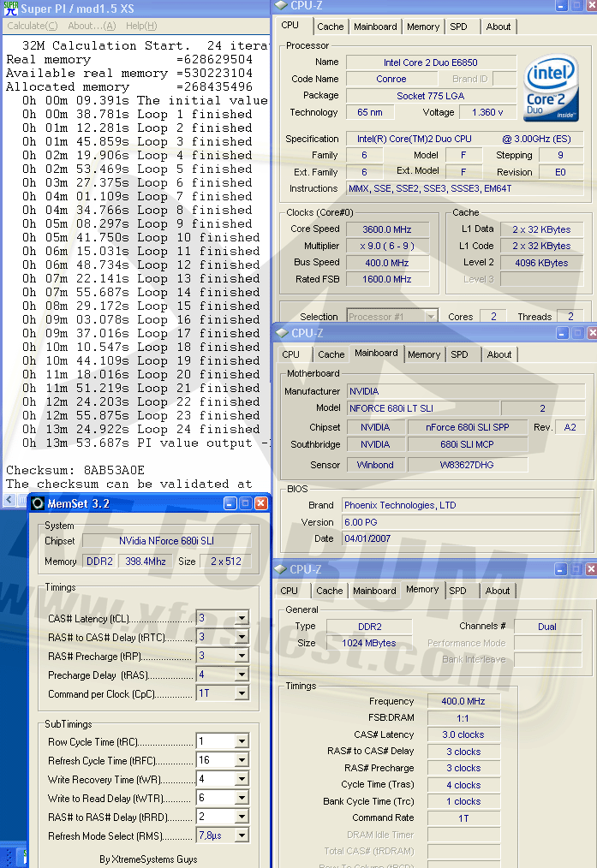Select Memory tab in the Mainboard CPU-Z window
The height and width of the screenshot is (868, 597).
coord(424,354)
